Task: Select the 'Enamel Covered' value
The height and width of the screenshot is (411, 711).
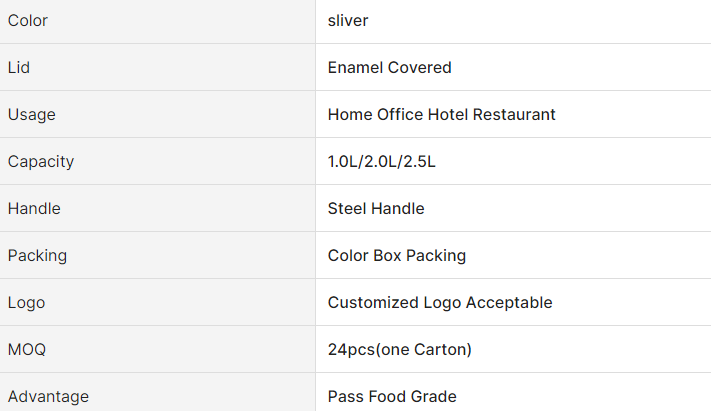Action: click(389, 68)
